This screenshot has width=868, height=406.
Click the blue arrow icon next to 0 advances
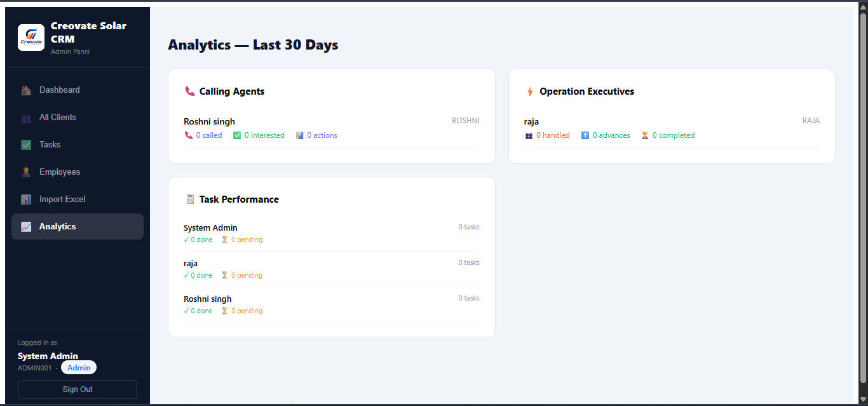pyautogui.click(x=585, y=135)
